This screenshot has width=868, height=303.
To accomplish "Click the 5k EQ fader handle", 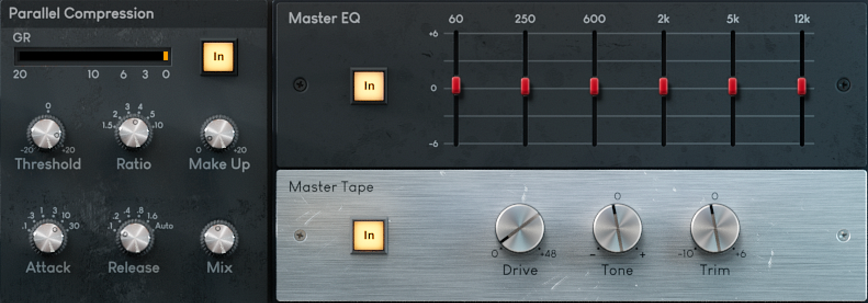I will click(732, 85).
